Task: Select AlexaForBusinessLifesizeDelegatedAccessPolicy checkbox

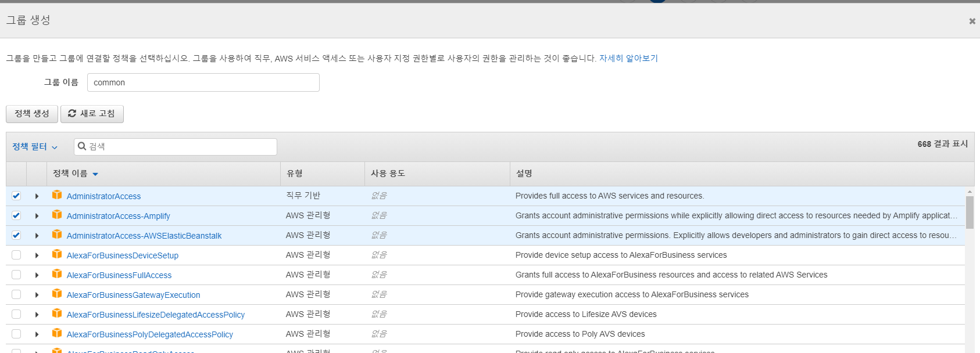Action: pos(16,315)
